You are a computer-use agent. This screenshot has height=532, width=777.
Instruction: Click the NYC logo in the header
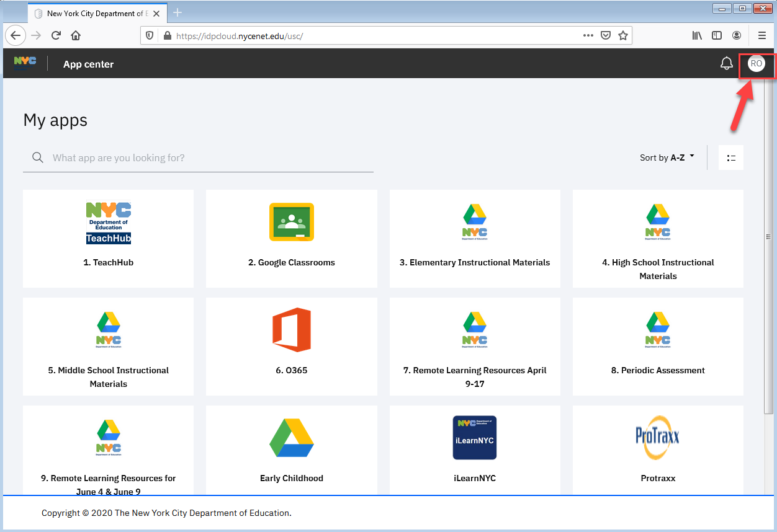pyautogui.click(x=25, y=63)
